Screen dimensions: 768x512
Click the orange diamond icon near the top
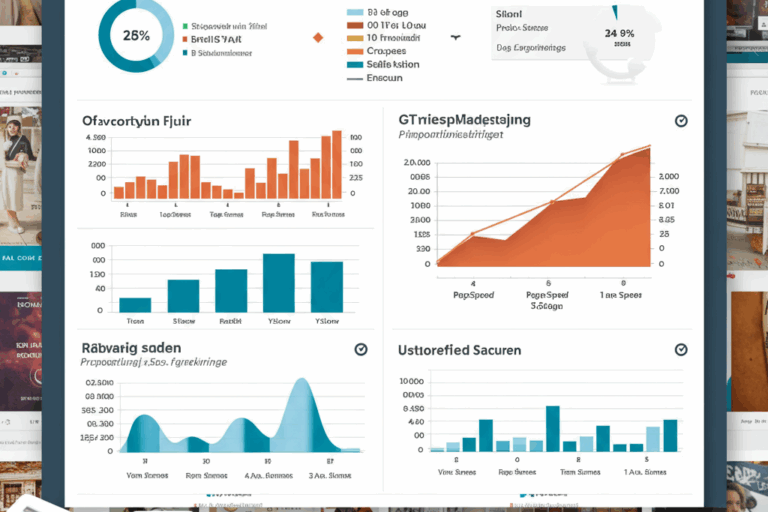(318, 37)
